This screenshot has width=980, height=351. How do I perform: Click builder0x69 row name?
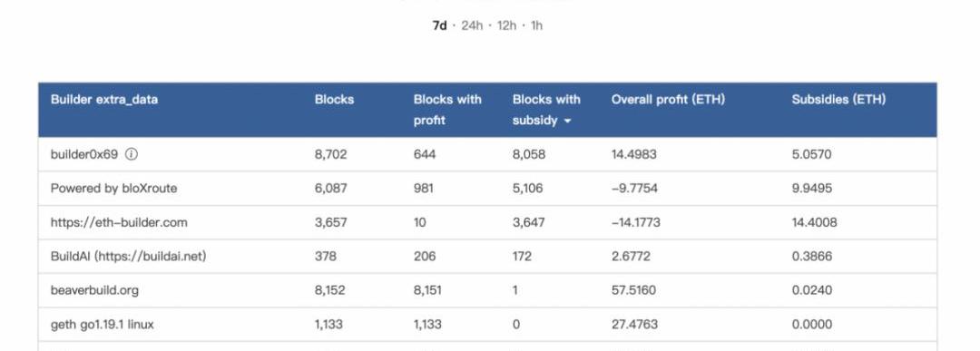point(83,154)
